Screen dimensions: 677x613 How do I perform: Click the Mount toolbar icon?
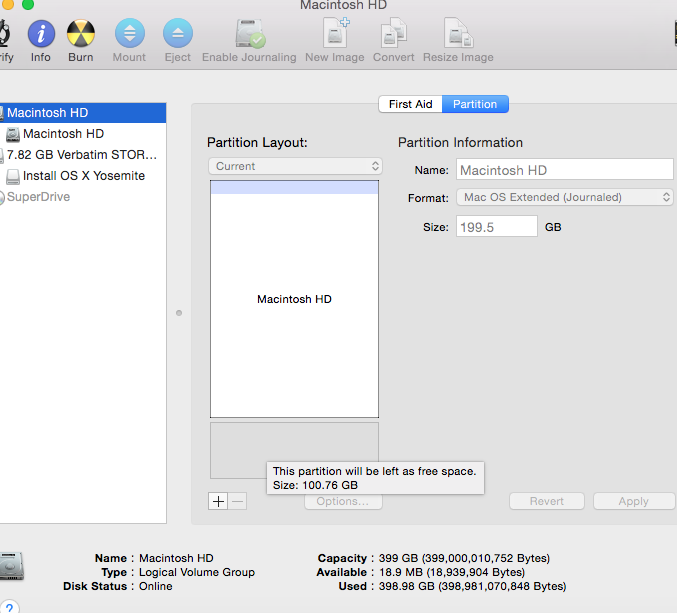(130, 33)
